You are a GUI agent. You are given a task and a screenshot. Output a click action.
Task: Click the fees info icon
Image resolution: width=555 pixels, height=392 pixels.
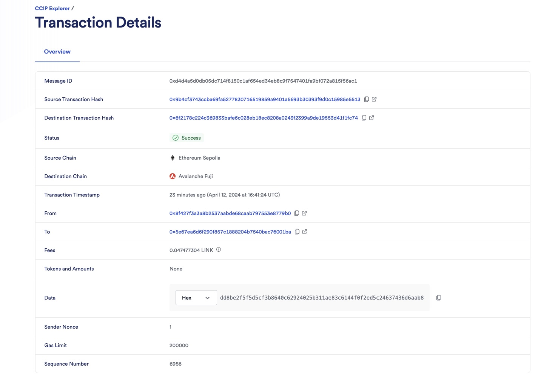219,249
